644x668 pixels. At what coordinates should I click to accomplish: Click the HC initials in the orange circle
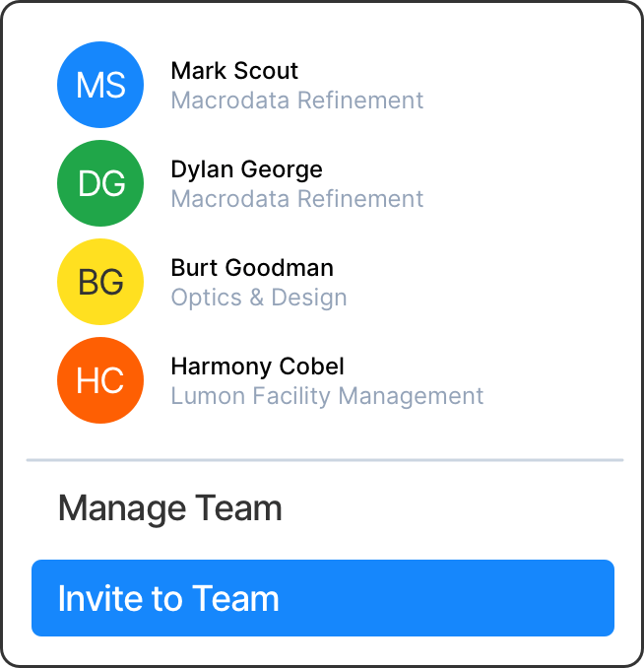101,381
